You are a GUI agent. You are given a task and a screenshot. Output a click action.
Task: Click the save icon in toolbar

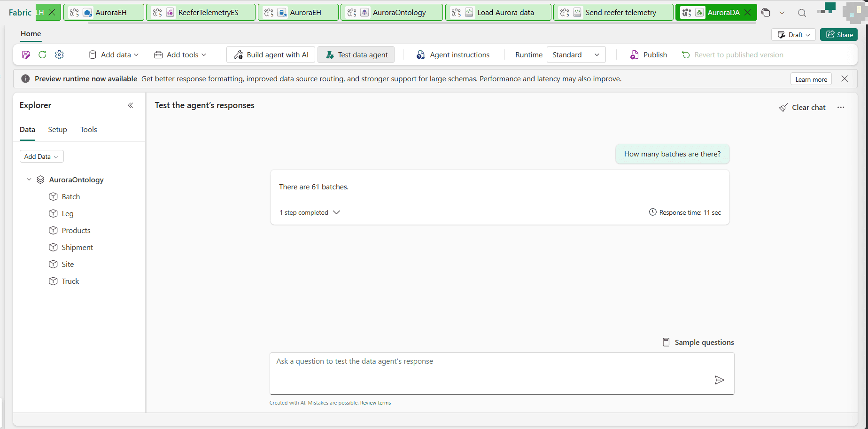tap(26, 55)
